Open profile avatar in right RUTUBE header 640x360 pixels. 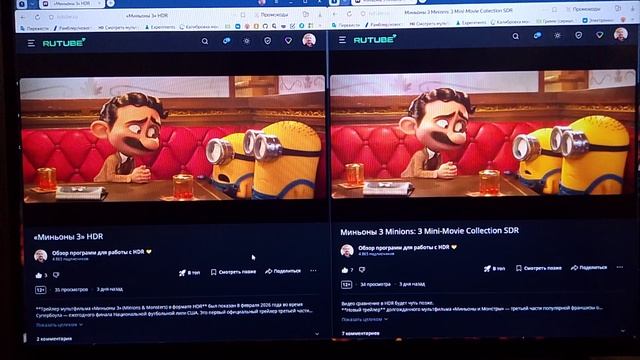click(621, 34)
